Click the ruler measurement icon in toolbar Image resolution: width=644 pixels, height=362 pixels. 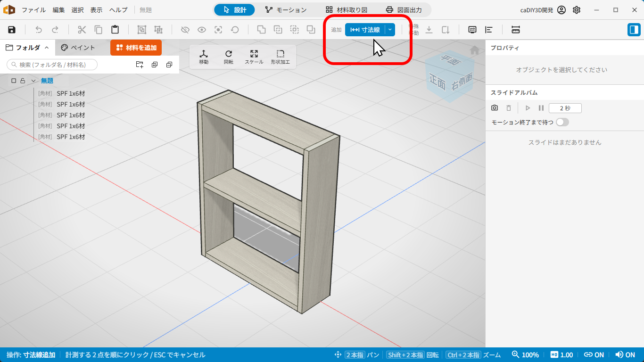[516, 30]
